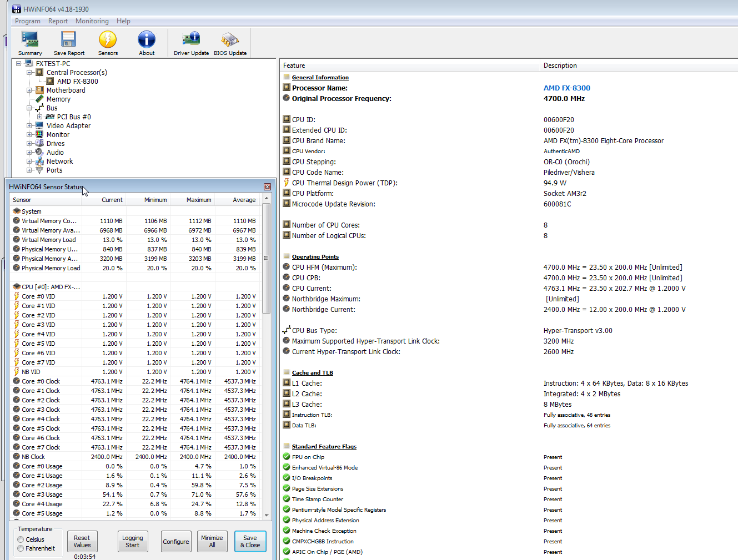Image resolution: width=738 pixels, height=560 pixels.
Task: Click the sensor list scroll down arrow
Action: [267, 515]
